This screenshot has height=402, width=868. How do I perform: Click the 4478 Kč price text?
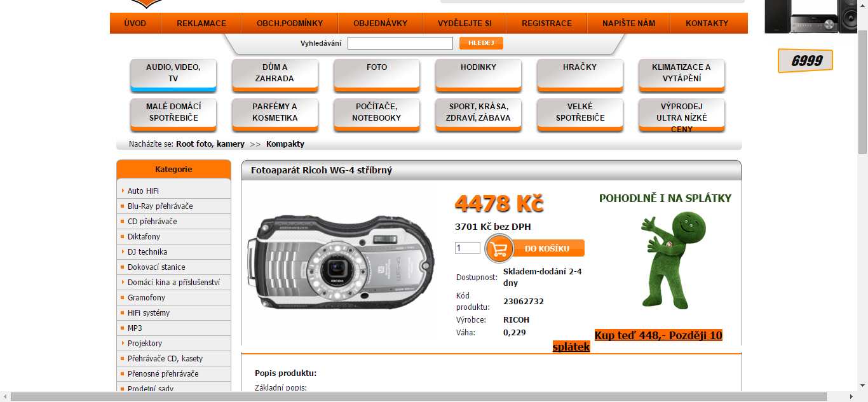click(x=499, y=204)
